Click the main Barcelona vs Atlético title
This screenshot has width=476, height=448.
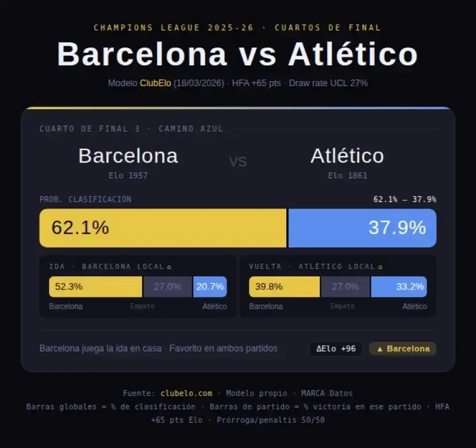[237, 55]
